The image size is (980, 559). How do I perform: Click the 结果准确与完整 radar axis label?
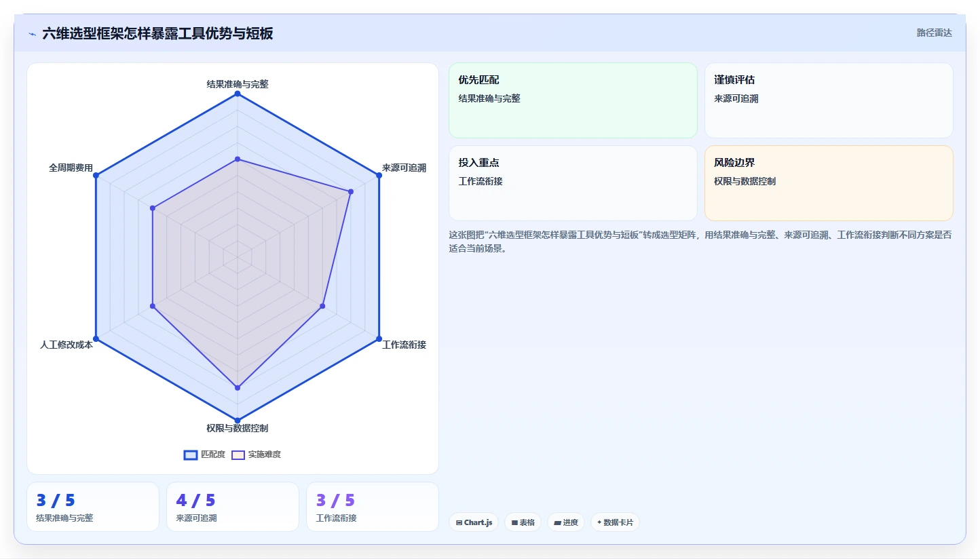coord(238,84)
